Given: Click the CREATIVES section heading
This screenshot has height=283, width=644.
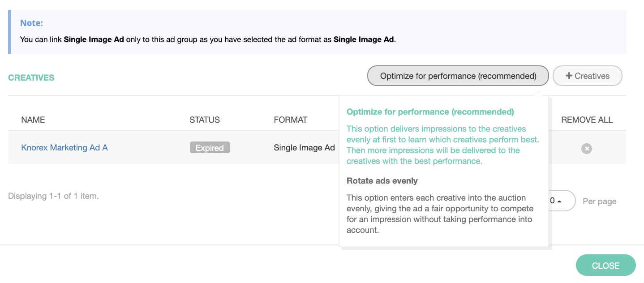Looking at the screenshot, I should [31, 77].
